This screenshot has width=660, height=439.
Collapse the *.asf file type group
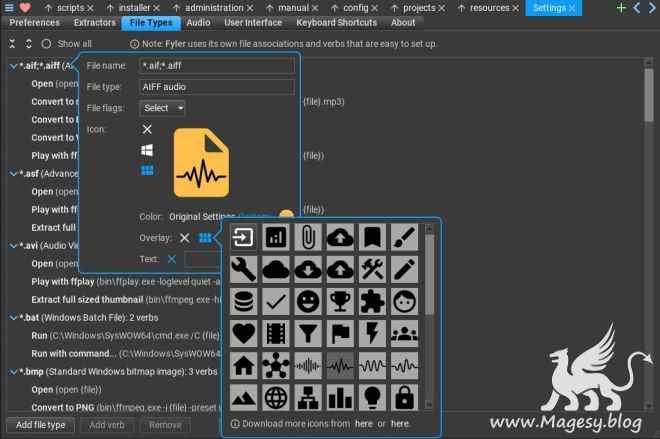click(x=13, y=173)
